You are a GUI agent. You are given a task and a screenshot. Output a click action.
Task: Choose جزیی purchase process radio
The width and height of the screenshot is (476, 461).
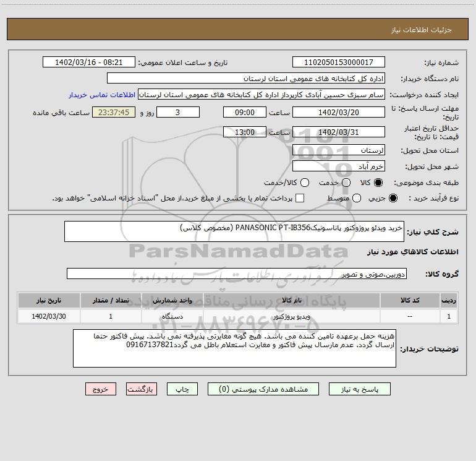pos(393,198)
